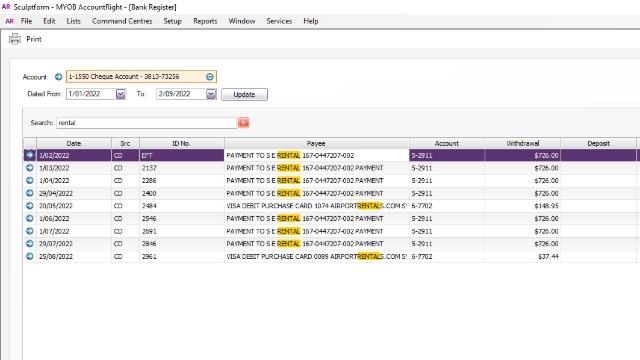The width and height of the screenshot is (640, 360).
Task: Open the Lists menu
Action: pyautogui.click(x=73, y=21)
